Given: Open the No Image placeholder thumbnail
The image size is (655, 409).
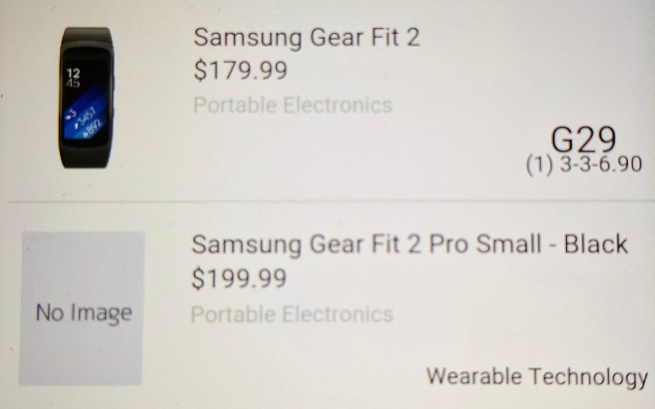Looking at the screenshot, I should click(x=81, y=308).
